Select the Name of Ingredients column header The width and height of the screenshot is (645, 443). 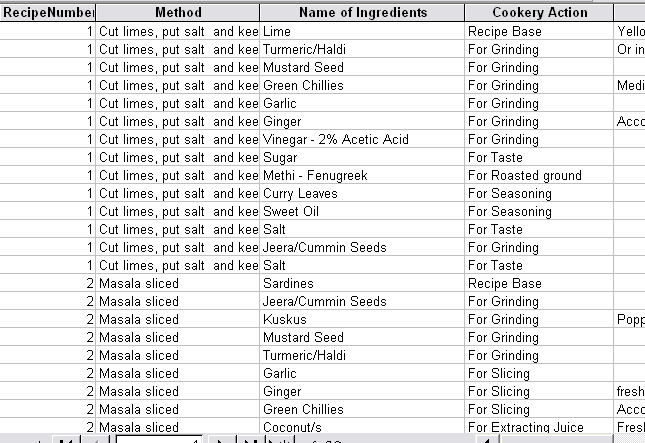point(362,12)
